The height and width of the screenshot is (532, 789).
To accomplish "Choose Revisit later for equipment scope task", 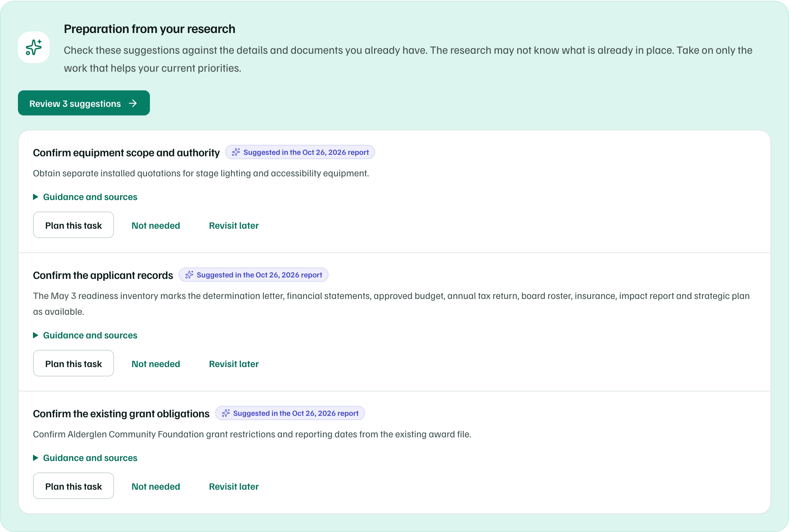I will [x=234, y=225].
